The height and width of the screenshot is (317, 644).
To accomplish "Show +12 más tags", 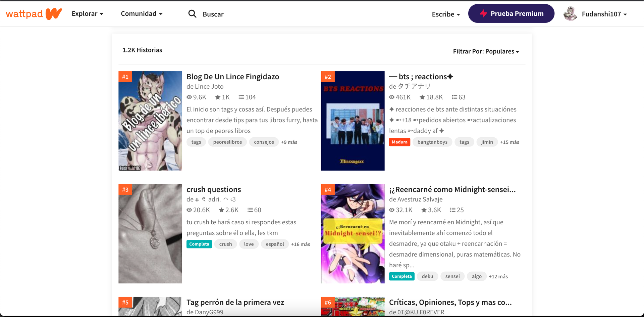I will click(x=498, y=276).
